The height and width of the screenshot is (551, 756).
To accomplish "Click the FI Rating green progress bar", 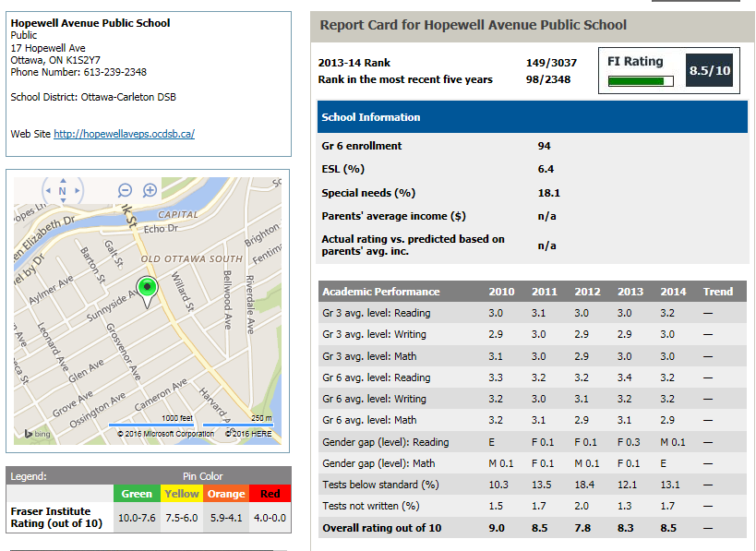I will pos(640,81).
